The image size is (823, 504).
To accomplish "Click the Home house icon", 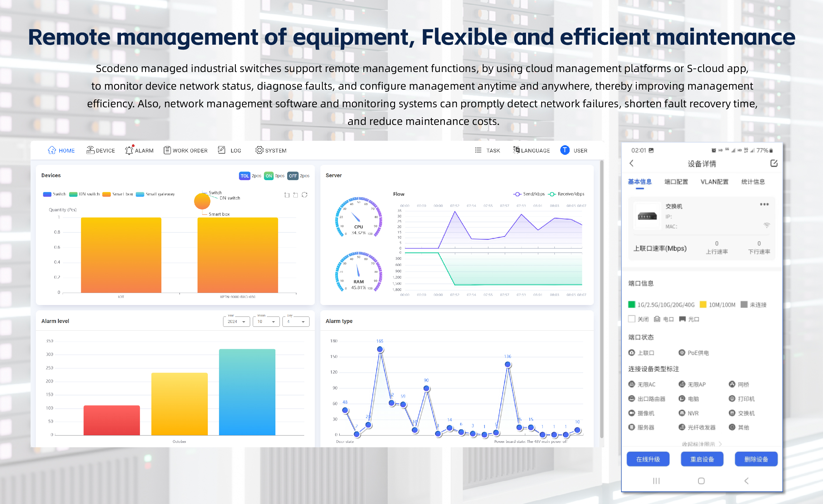I will 52,150.
